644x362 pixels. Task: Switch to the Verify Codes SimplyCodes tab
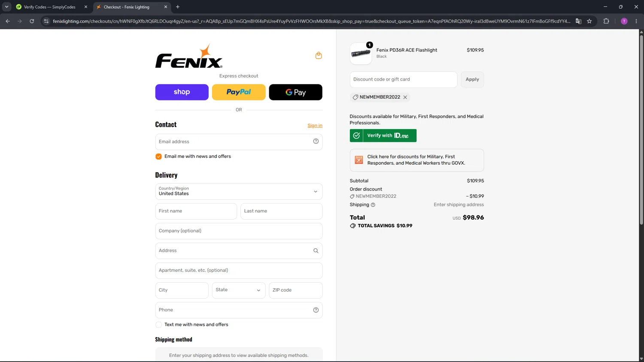(49, 7)
